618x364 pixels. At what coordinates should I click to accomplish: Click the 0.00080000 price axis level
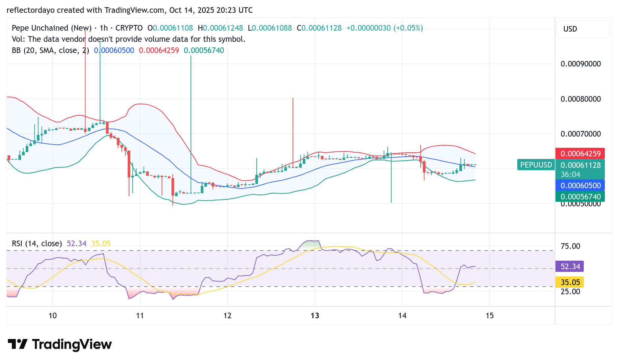pos(581,99)
